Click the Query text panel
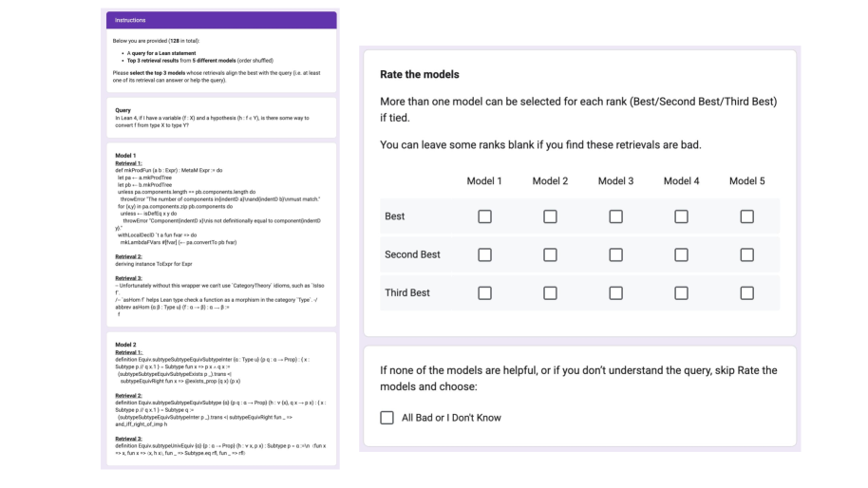This screenshot has height=488, width=868. coord(220,118)
